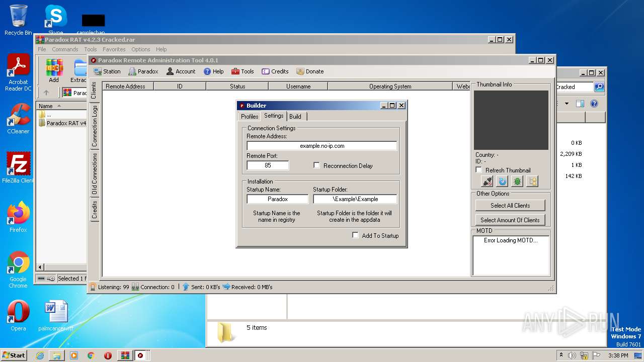Screen dimensions: 644x362
Task: Sort by Username column header
Action: (x=298, y=86)
